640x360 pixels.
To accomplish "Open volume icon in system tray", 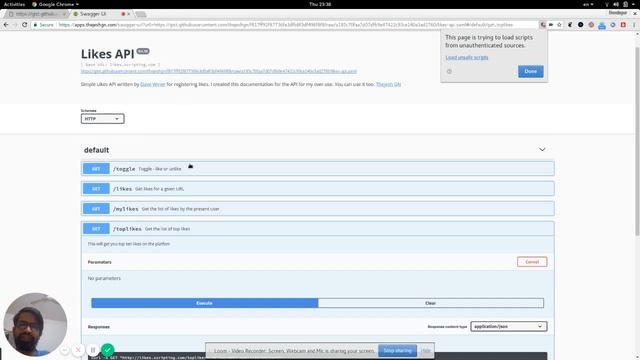I will tap(616, 4).
